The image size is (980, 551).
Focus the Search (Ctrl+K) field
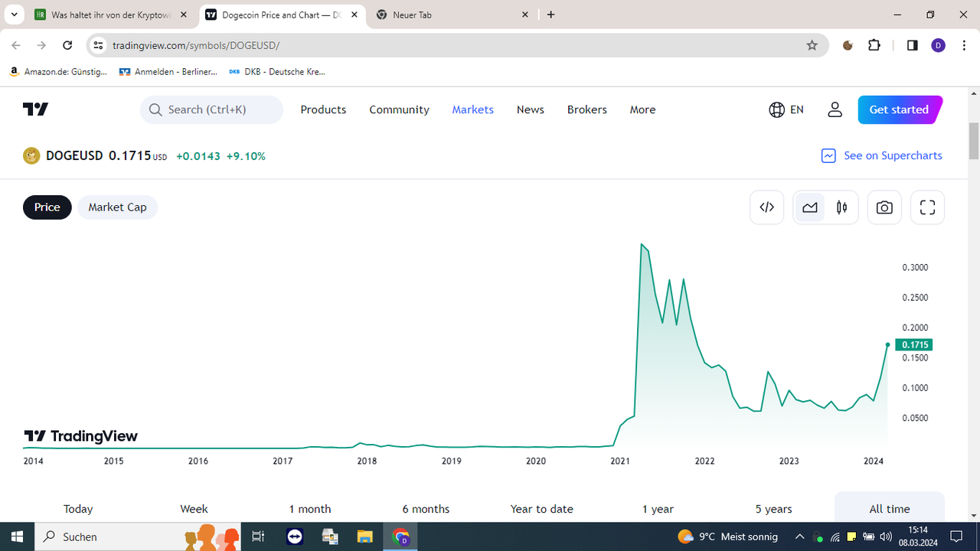click(x=211, y=109)
